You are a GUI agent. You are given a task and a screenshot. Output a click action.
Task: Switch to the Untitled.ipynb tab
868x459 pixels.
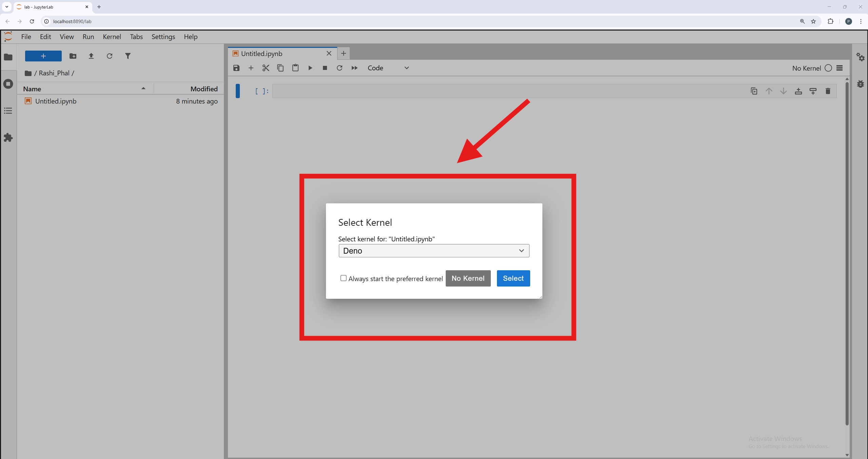262,54
